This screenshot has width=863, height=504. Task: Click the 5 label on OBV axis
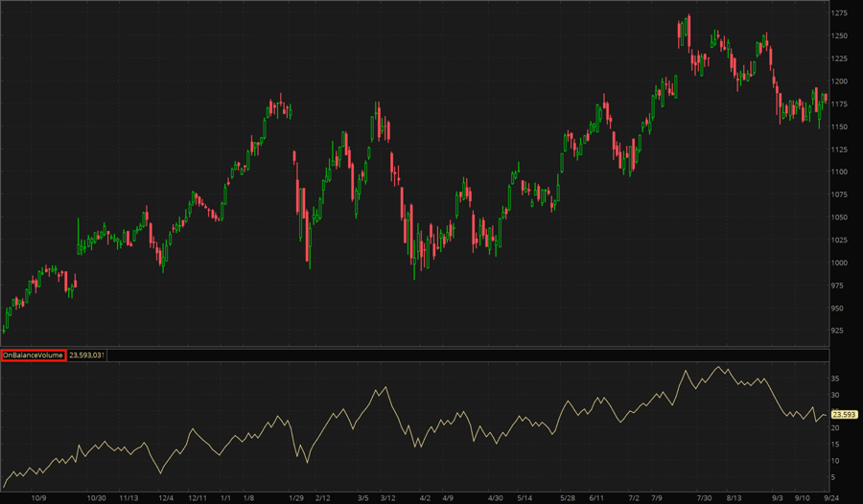point(835,477)
